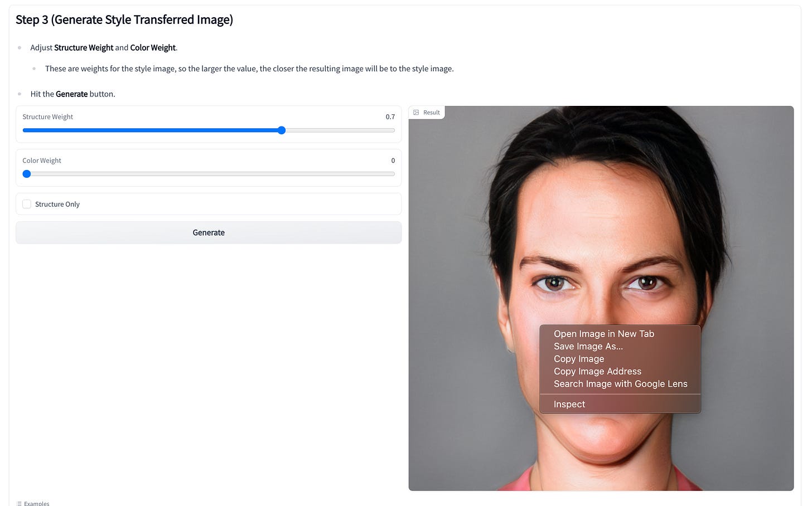Click the Structure Weight value 0.7

click(x=390, y=116)
